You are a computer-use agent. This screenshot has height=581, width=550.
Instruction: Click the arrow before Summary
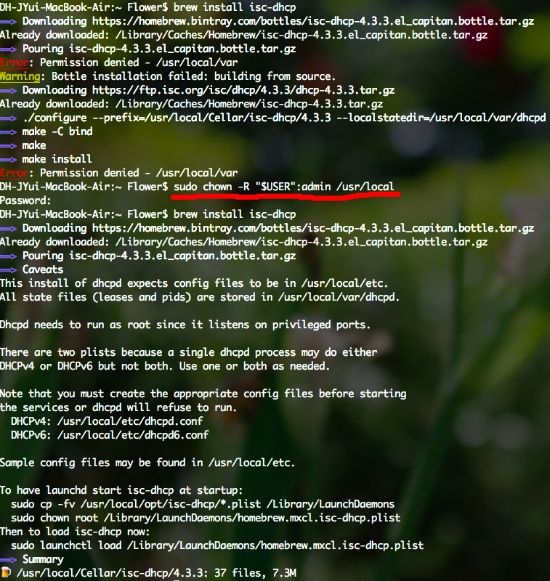pos(8,559)
